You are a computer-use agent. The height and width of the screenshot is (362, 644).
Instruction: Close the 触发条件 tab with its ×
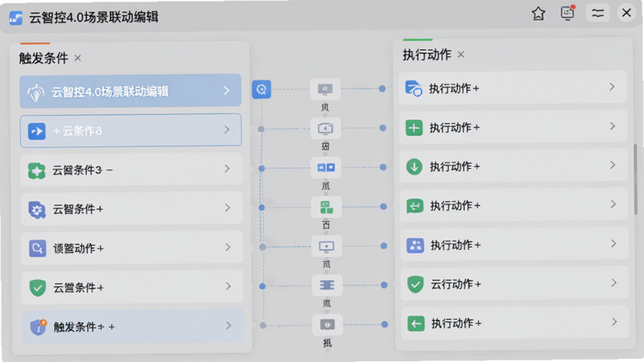click(77, 58)
